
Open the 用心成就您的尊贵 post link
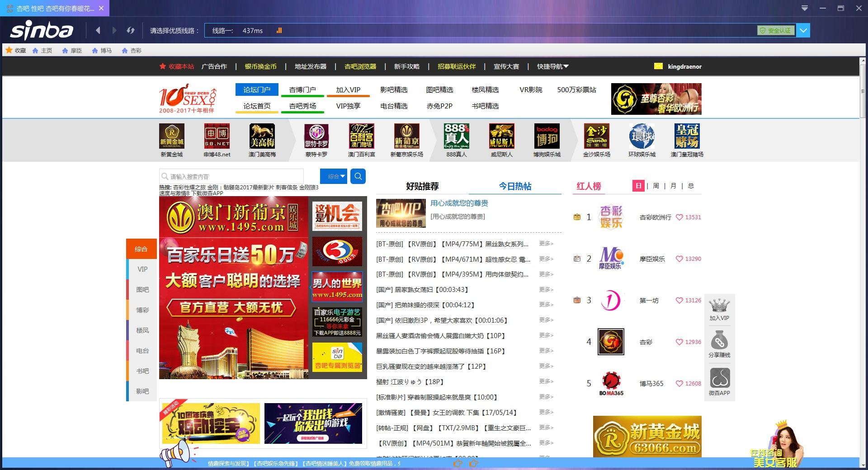coord(459,203)
